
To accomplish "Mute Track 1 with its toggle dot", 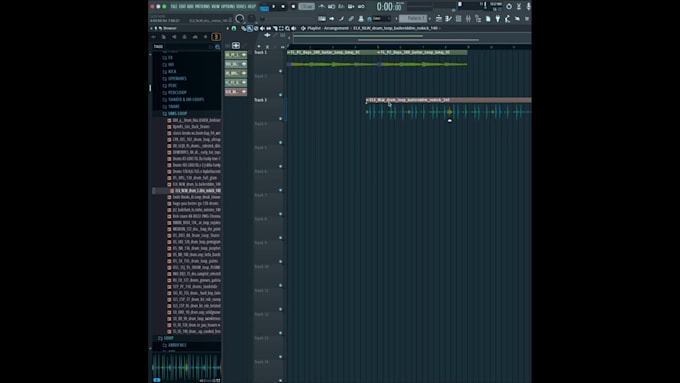I will pyautogui.click(x=281, y=71).
